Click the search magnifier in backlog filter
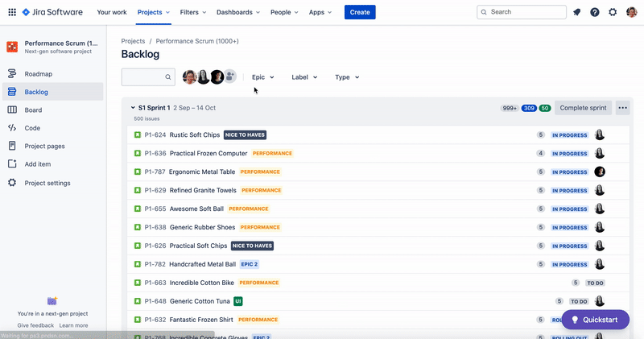Viewport: 644px width, 339px height. 168,76
